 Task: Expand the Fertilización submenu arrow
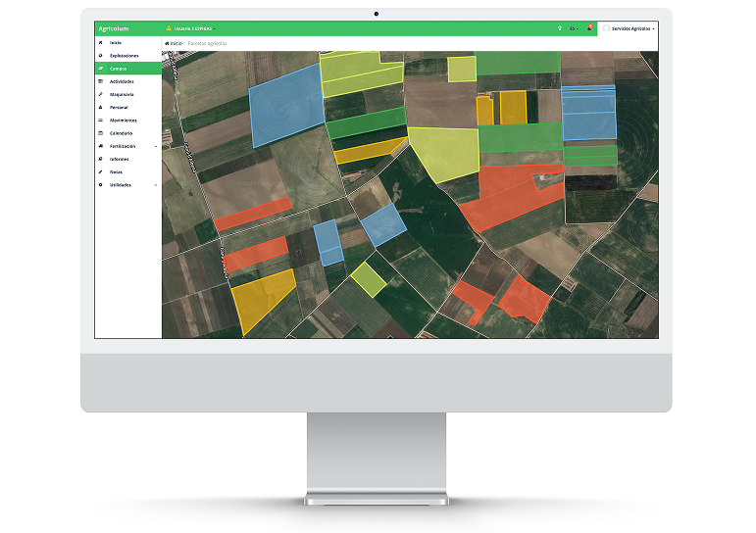(x=156, y=146)
